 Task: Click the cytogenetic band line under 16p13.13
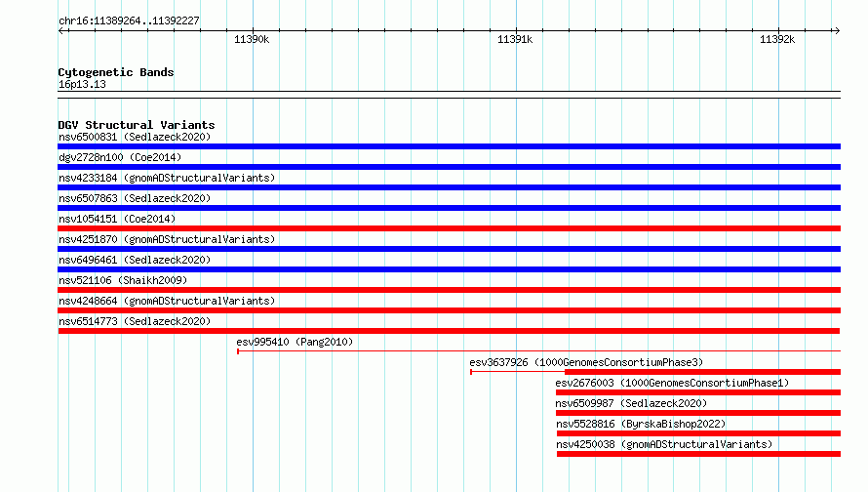449,95
